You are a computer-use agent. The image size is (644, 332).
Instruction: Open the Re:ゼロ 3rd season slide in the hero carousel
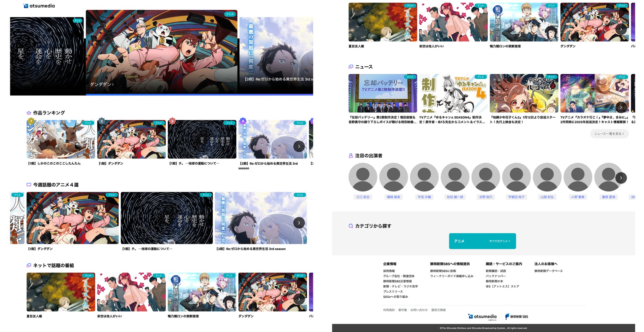pos(276,55)
